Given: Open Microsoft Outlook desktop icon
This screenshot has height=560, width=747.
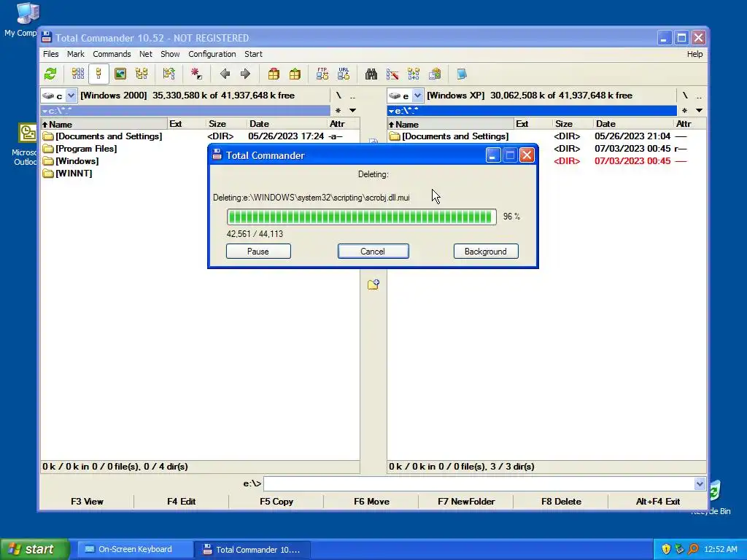Looking at the screenshot, I should click(28, 133).
